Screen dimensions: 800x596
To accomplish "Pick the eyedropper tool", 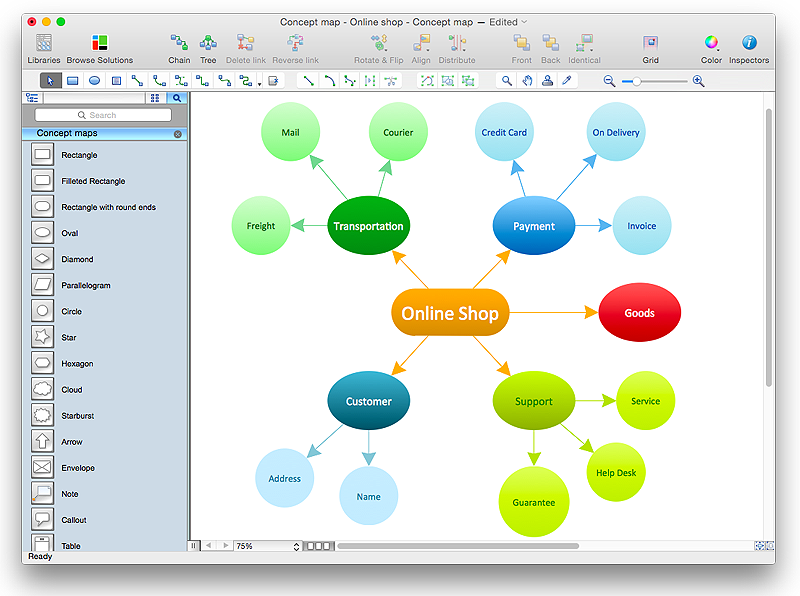I will (566, 81).
